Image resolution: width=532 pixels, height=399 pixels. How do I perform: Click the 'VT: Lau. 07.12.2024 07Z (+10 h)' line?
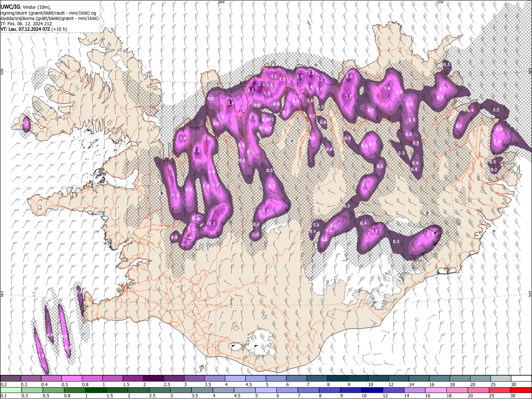[x=34, y=29]
